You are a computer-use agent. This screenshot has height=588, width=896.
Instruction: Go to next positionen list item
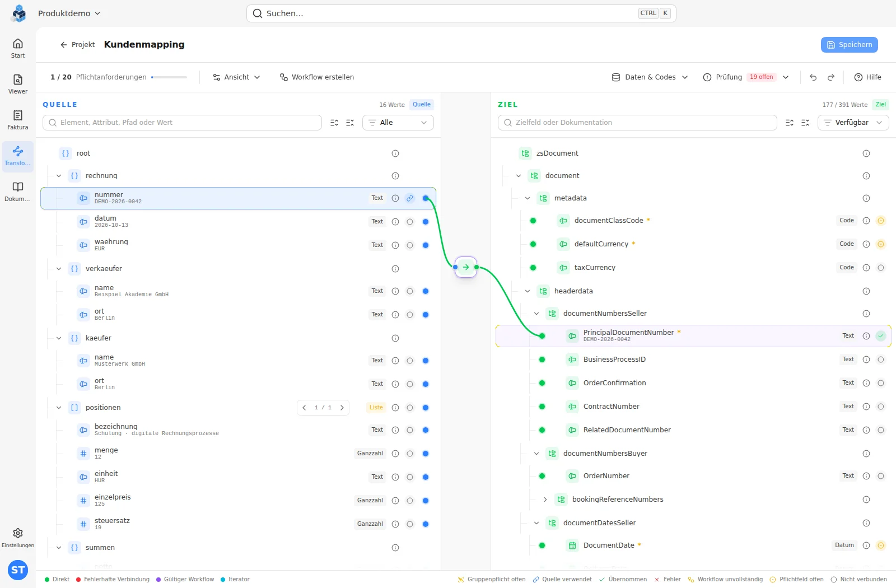[342, 408]
